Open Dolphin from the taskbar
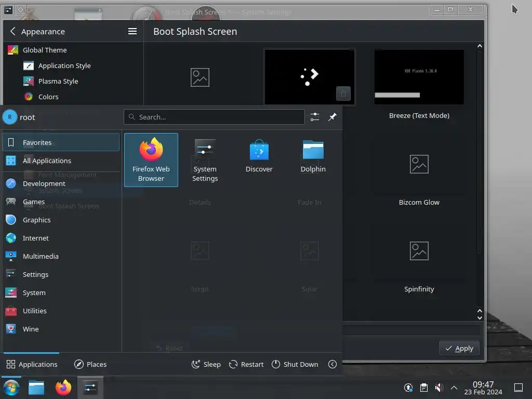Image resolution: width=532 pixels, height=399 pixels. (x=36, y=388)
